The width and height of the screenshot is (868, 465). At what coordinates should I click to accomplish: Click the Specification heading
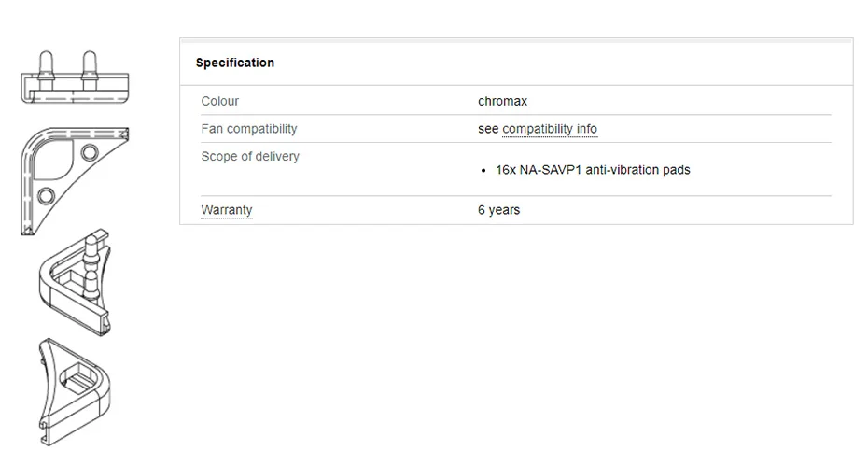235,63
